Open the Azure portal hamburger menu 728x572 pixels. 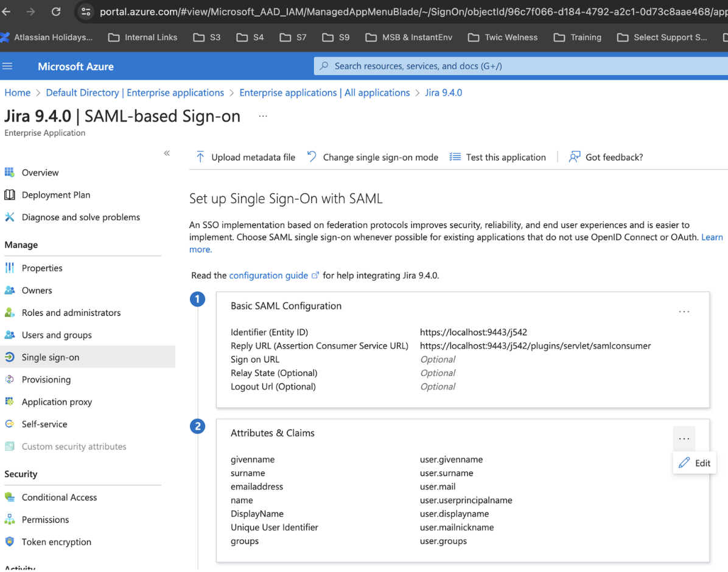pyautogui.click(x=8, y=66)
